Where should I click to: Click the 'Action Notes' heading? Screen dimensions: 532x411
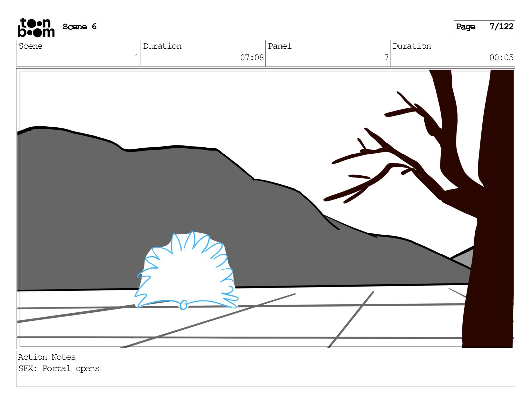[x=47, y=357]
